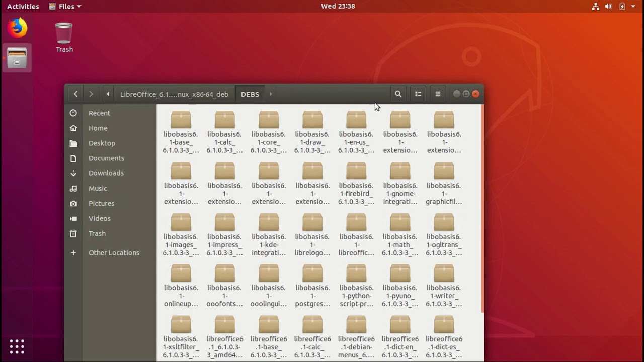Select libobasis6.1-ooolinguistic package file
Screen dimensions: 644x362
(268, 286)
